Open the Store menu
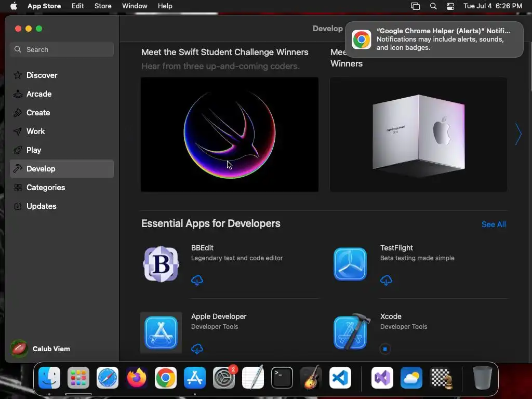 click(103, 6)
